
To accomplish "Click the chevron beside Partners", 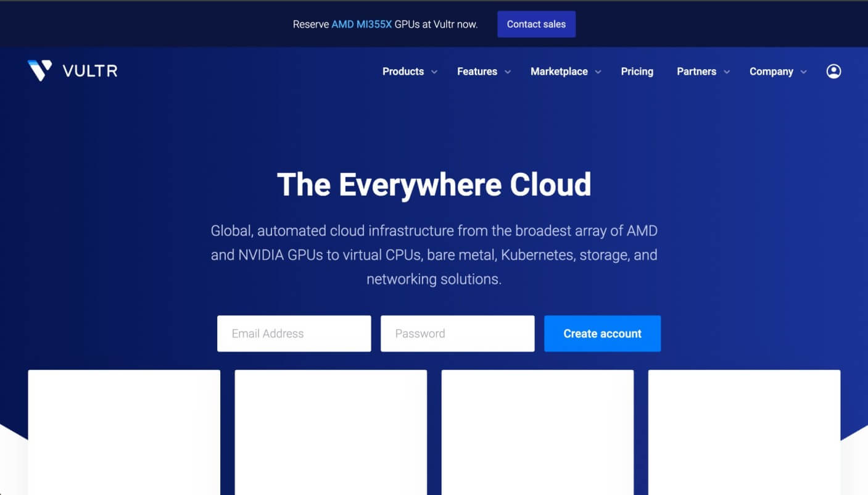I will [x=727, y=72].
